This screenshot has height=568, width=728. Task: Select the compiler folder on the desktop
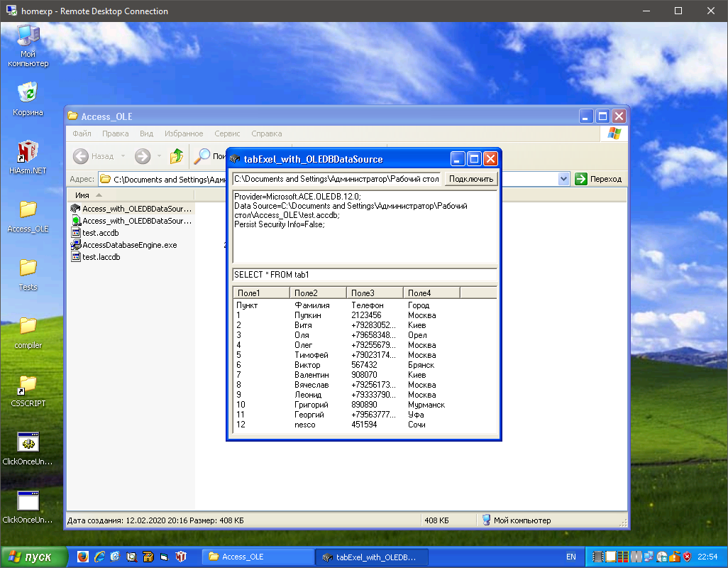coord(28,327)
